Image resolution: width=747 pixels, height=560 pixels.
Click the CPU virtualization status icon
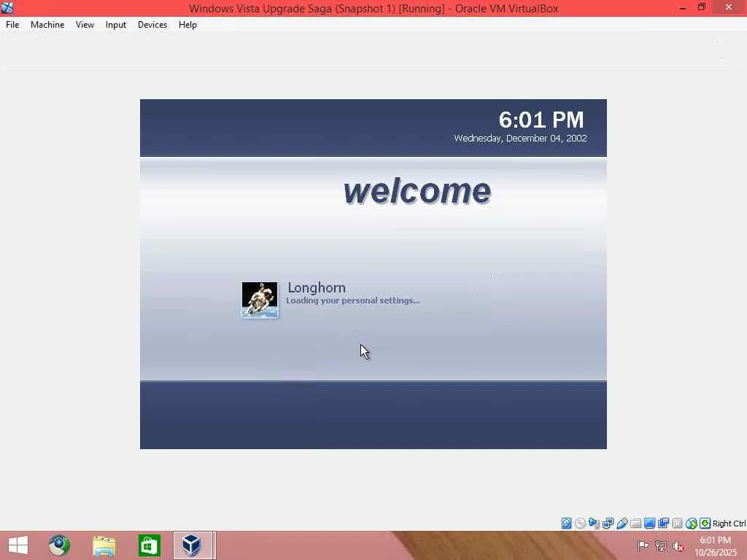tap(677, 524)
